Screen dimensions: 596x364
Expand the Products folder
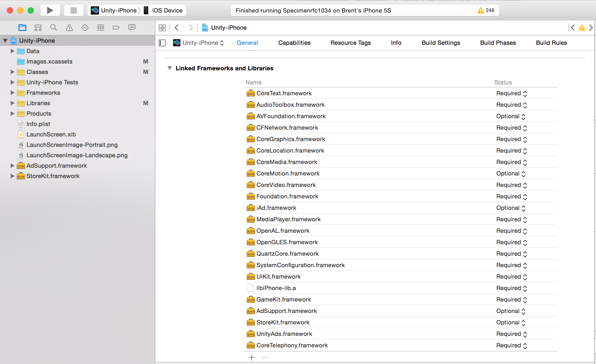(x=12, y=114)
